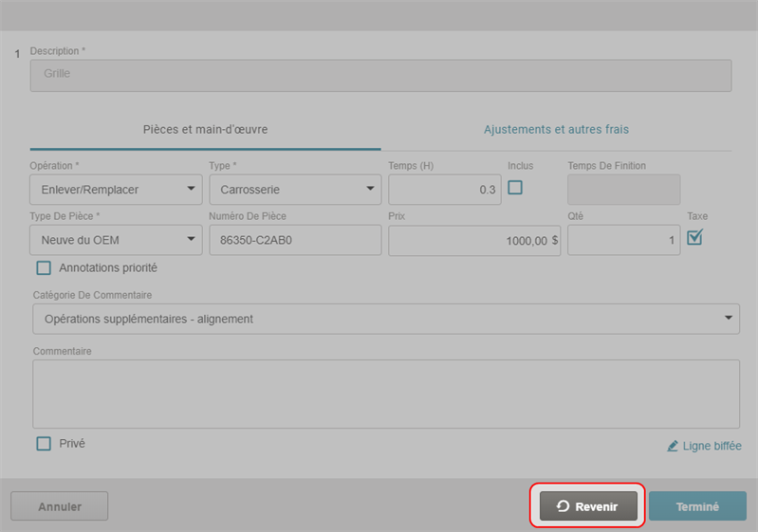Click the Terminé button
The width and height of the screenshot is (758, 532).
pos(697,506)
